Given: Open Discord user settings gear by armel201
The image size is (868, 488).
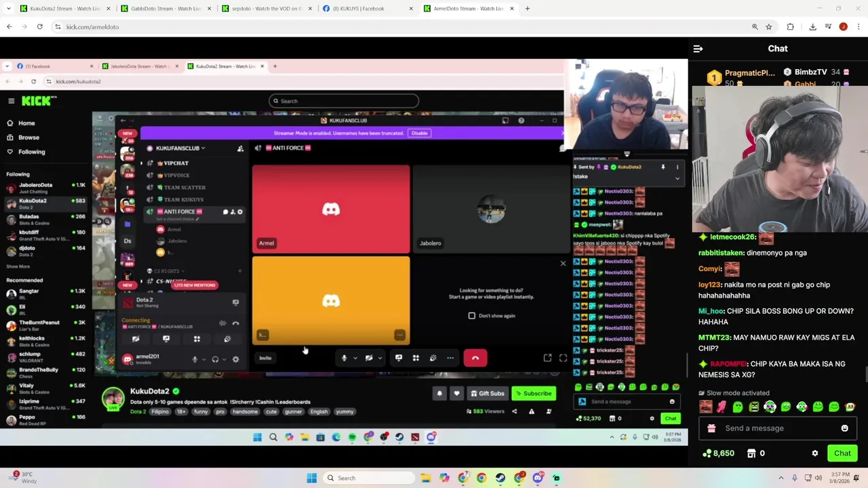Looking at the screenshot, I should 235,359.
